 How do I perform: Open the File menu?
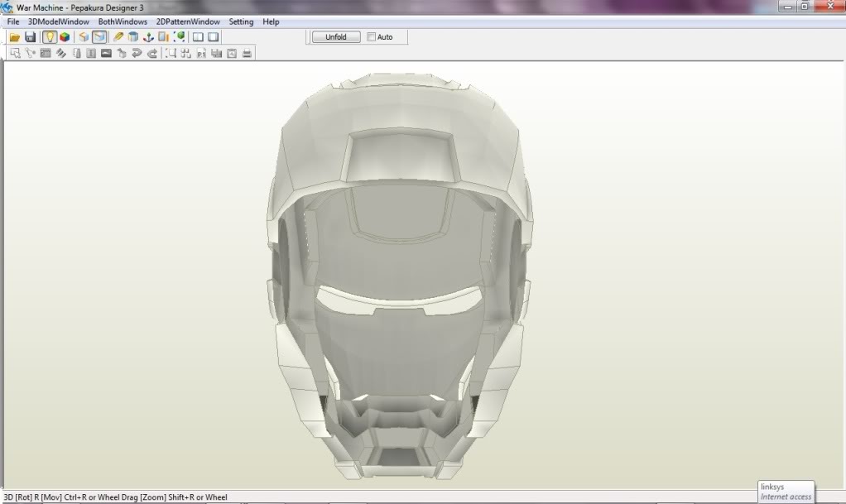13,22
